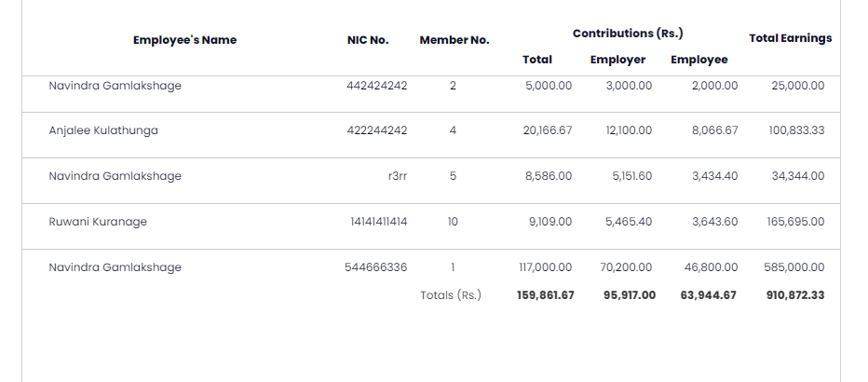This screenshot has height=382, width=868.
Task: Click the Total Earnings column header
Action: pos(790,38)
